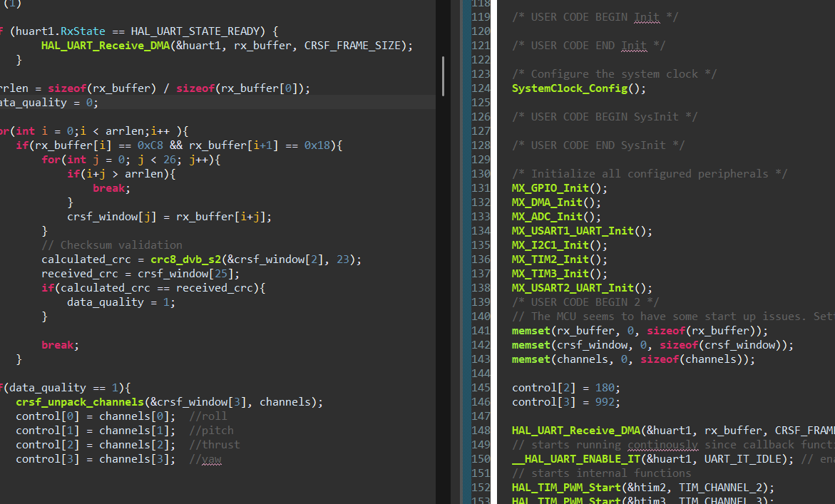Screen dimensions: 835x504
Task: Click '/* USER CODE BEGIN 2 */' comment
Action: point(585,302)
